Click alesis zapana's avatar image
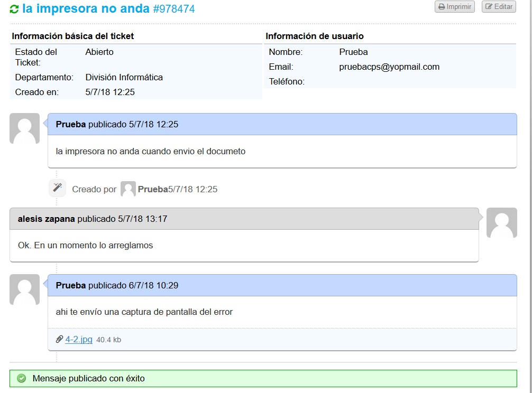The image size is (532, 393). [501, 223]
